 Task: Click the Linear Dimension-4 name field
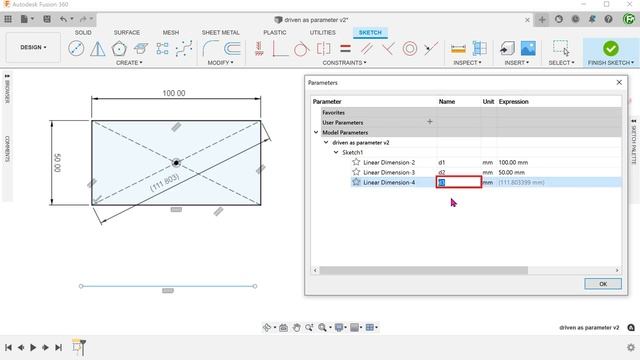(459, 182)
